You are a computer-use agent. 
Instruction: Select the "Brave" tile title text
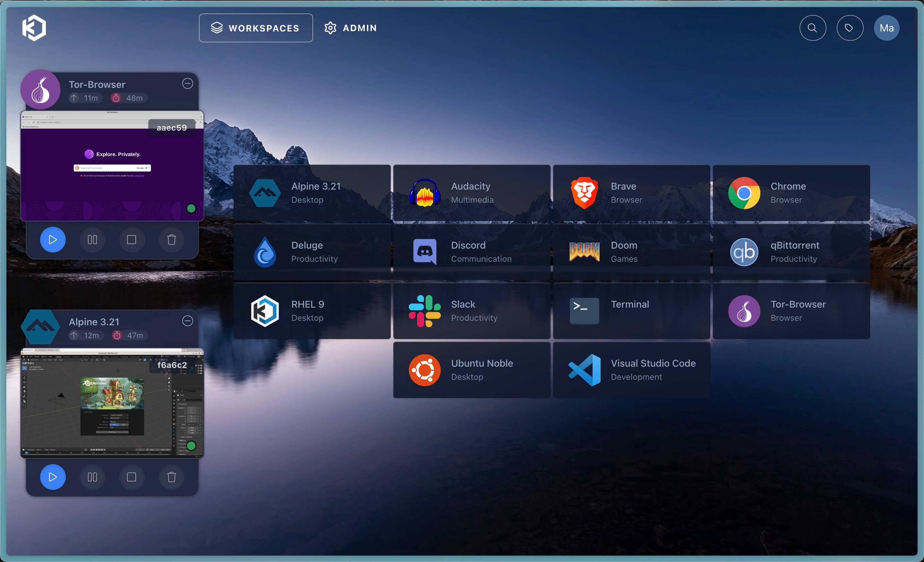click(623, 186)
